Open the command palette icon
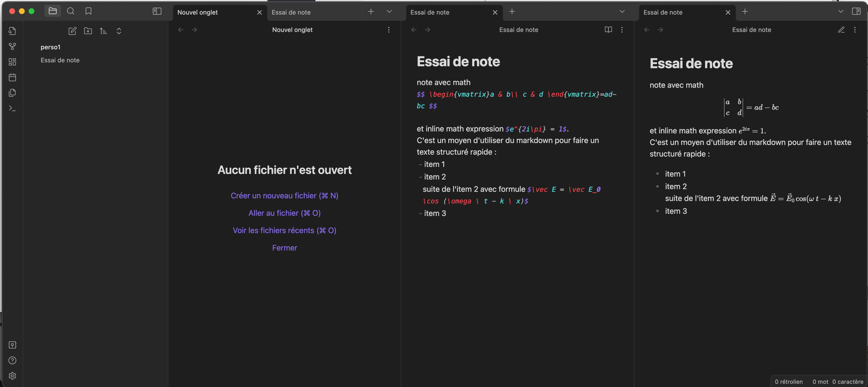The height and width of the screenshot is (387, 868). pyautogui.click(x=12, y=108)
